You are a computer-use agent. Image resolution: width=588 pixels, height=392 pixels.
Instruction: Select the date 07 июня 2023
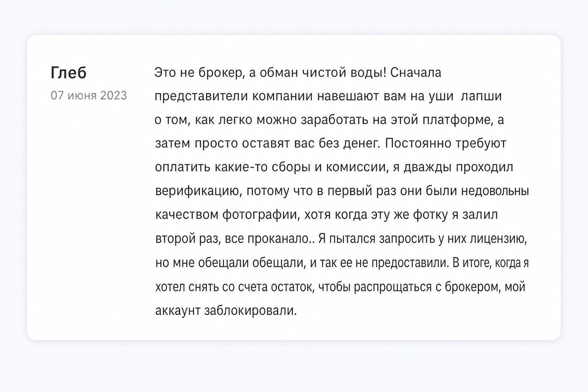click(x=89, y=95)
